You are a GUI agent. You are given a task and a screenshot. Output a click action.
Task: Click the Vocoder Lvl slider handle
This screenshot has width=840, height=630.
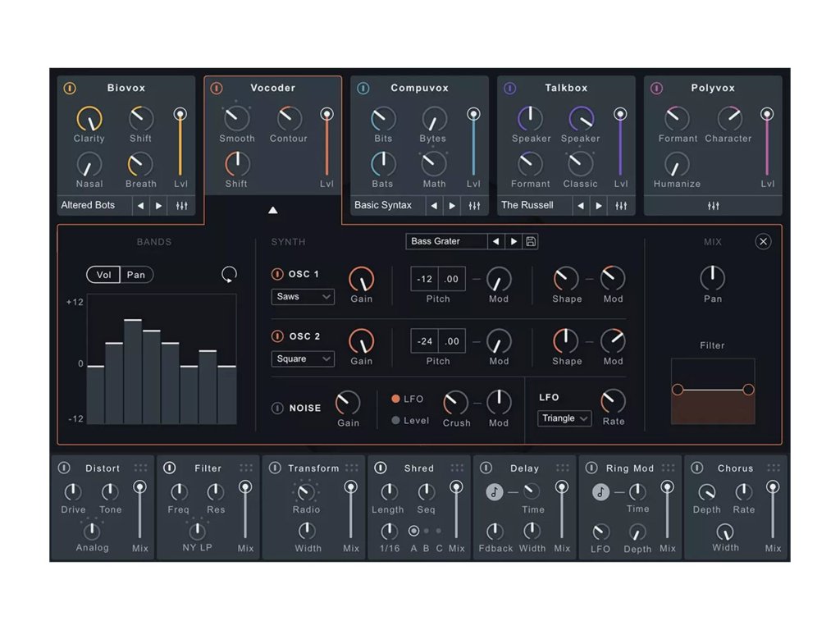(326, 114)
